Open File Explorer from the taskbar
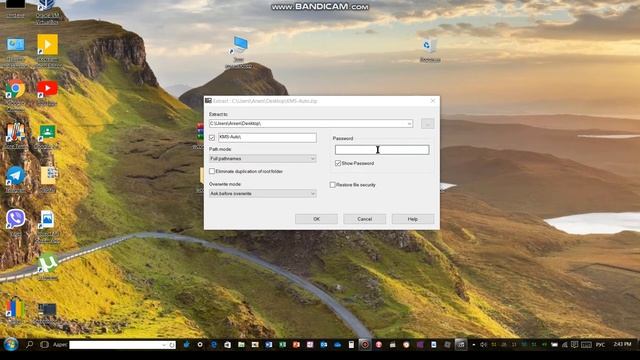640x360 pixels. click(241, 344)
